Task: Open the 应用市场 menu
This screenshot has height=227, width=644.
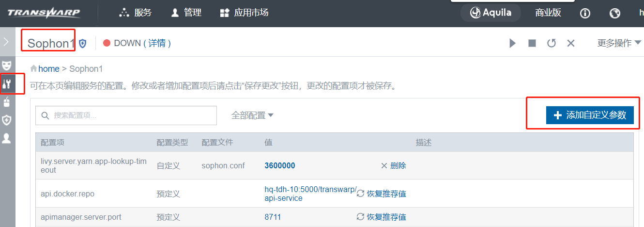Action: click(244, 13)
